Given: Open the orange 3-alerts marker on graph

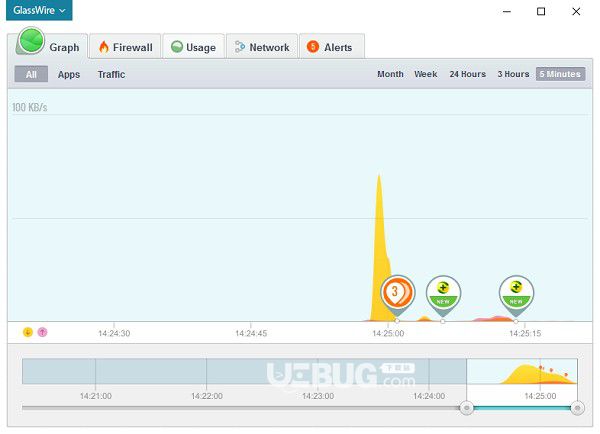Looking at the screenshot, I should (x=398, y=294).
